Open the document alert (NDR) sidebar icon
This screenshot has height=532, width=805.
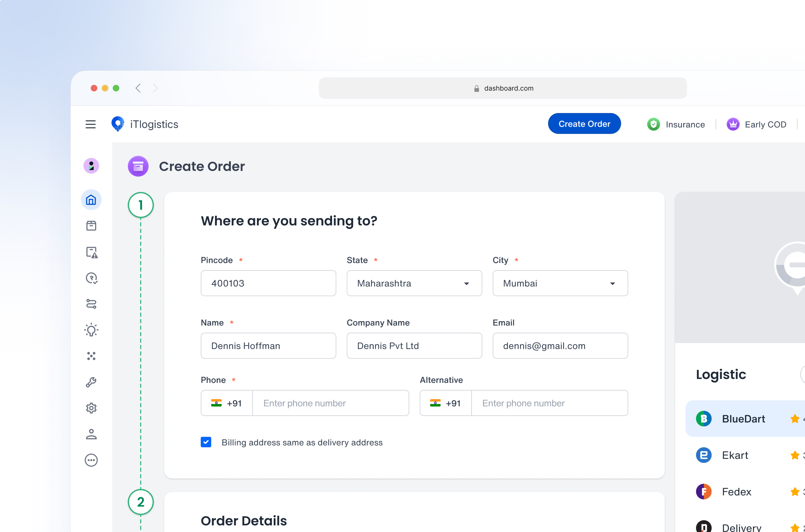point(91,252)
